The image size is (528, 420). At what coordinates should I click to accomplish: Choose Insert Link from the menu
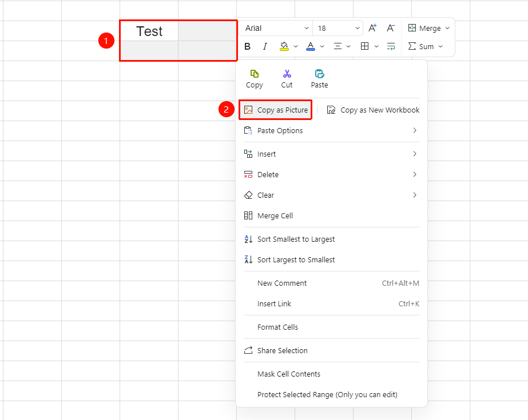pyautogui.click(x=331, y=303)
